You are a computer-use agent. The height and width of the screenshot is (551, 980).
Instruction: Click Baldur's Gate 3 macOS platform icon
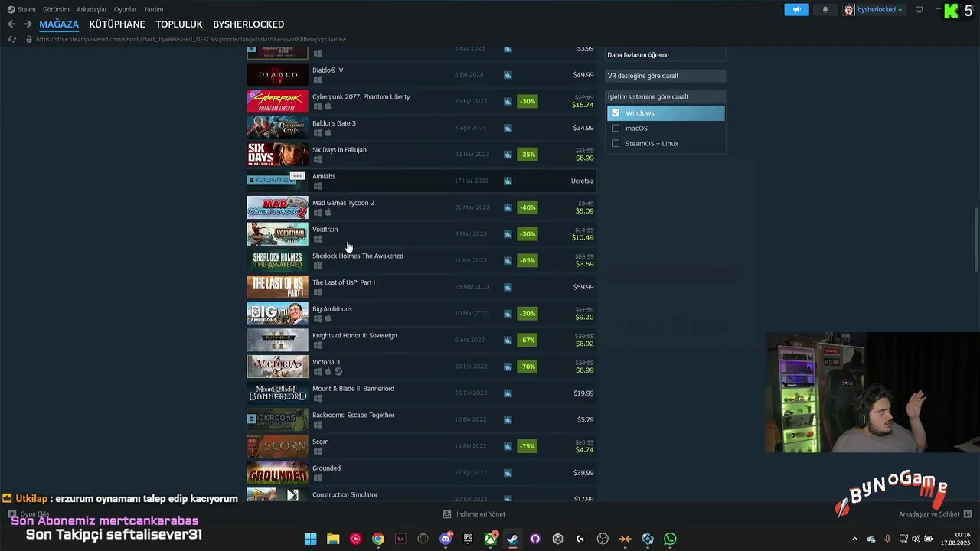click(328, 133)
